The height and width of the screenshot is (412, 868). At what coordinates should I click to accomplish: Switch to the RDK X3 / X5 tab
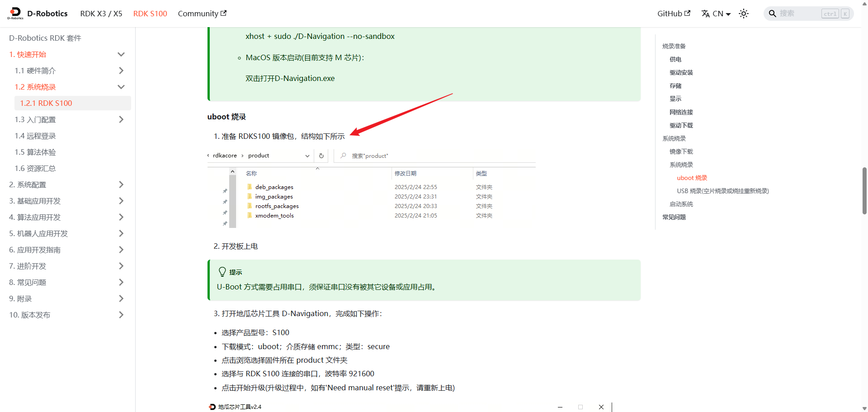coord(101,14)
